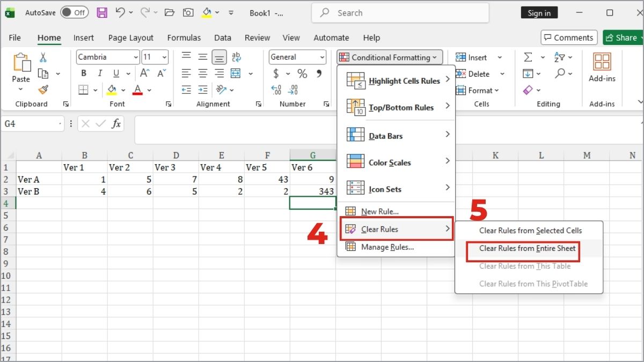644x362 pixels.
Task: Click the Borders icon
Action: [83, 90]
